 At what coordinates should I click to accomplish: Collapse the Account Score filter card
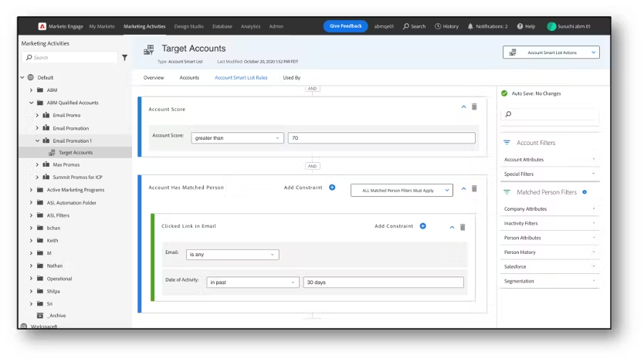tap(464, 107)
